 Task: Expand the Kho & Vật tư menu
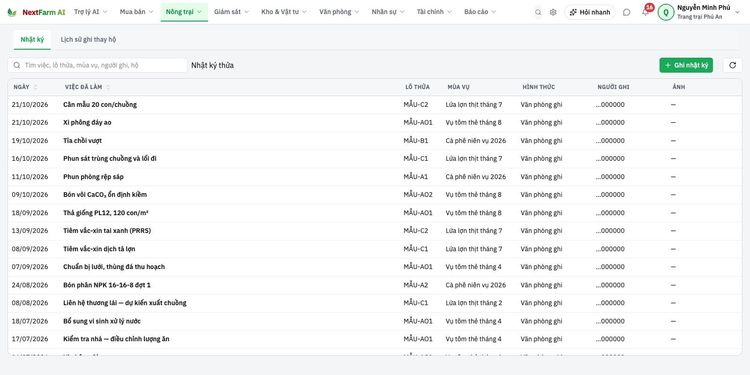click(x=284, y=12)
